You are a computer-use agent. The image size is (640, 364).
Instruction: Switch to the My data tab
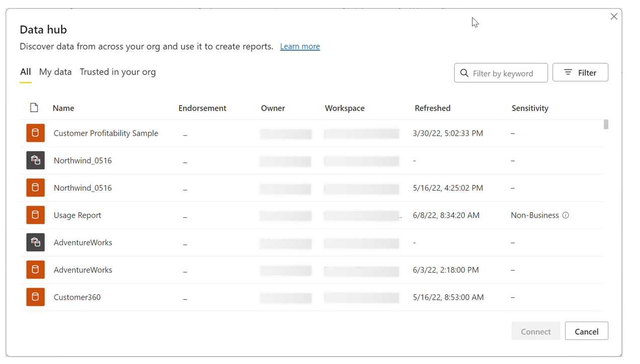coord(55,72)
